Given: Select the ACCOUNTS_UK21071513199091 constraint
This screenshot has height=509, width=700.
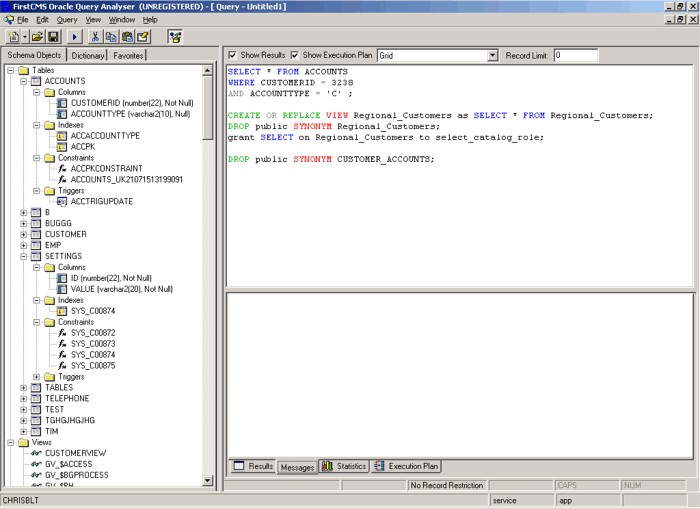Looking at the screenshot, I should click(x=127, y=179).
